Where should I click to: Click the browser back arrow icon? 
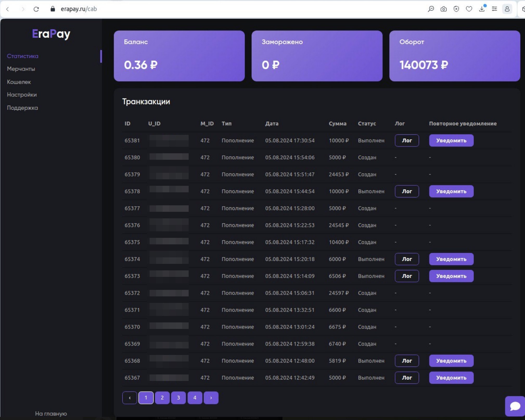coord(8,9)
